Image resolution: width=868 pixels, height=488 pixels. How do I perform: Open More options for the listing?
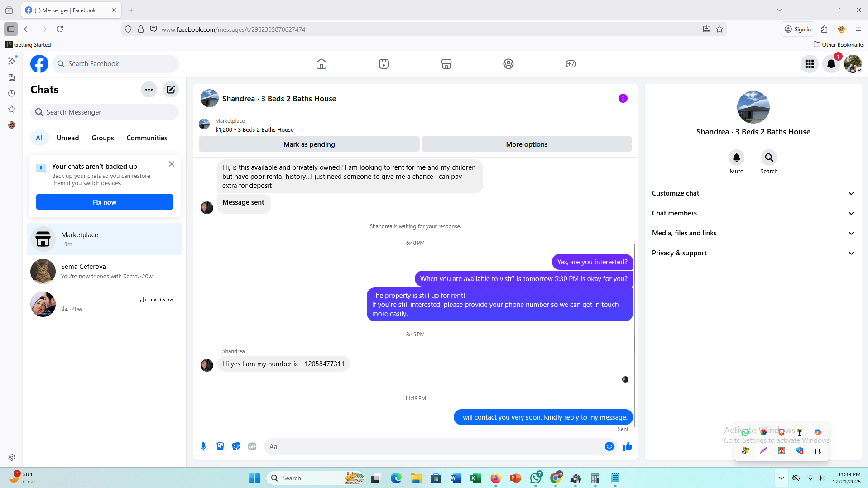[527, 144]
